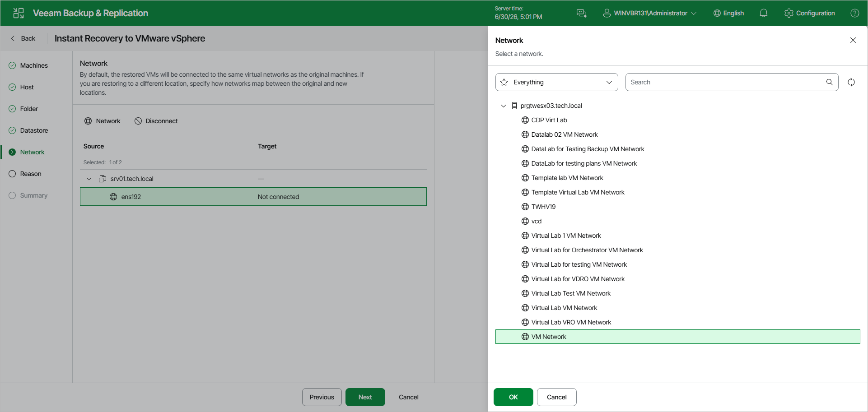Go to the Host step
The image size is (868, 412).
click(x=21, y=87)
